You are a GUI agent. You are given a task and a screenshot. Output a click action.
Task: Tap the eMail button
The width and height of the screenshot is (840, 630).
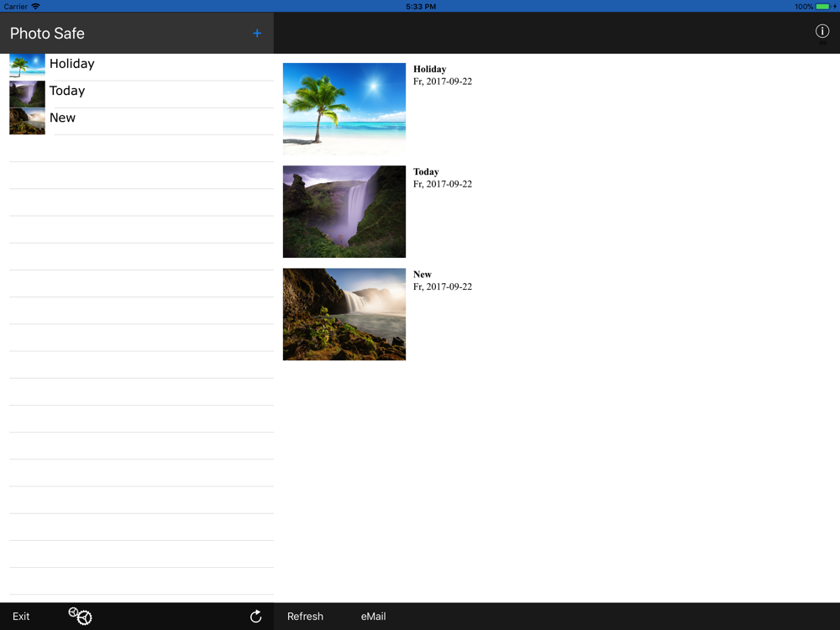(x=374, y=616)
